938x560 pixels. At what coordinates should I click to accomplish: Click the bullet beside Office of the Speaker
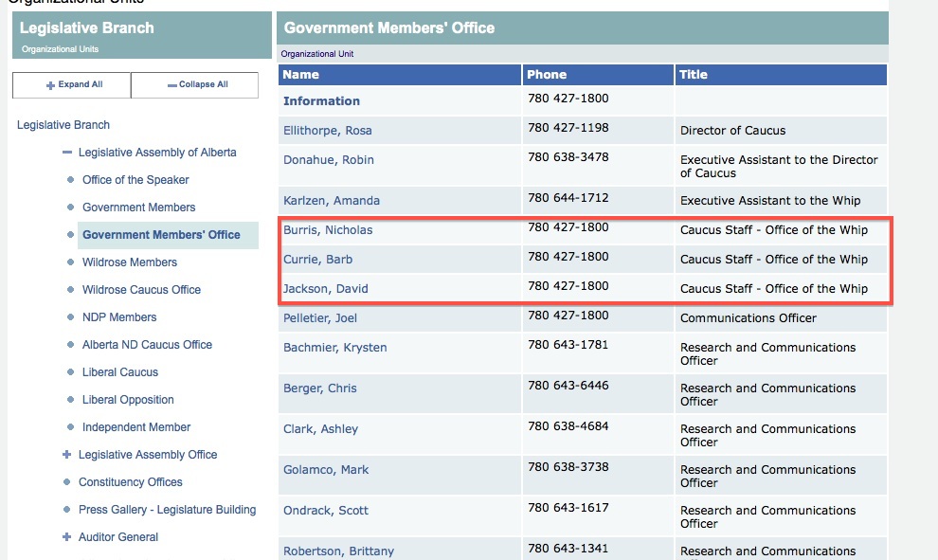pyautogui.click(x=70, y=179)
